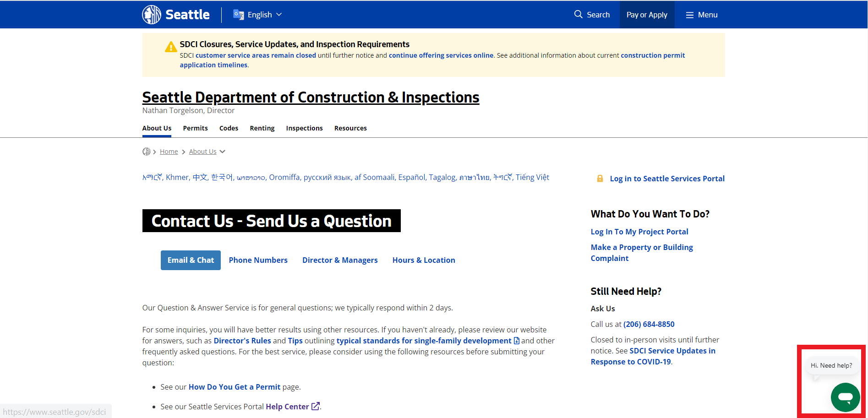The image size is (868, 418).
Task: Click the breadcrumb Seattle seal icon
Action: pos(147,152)
